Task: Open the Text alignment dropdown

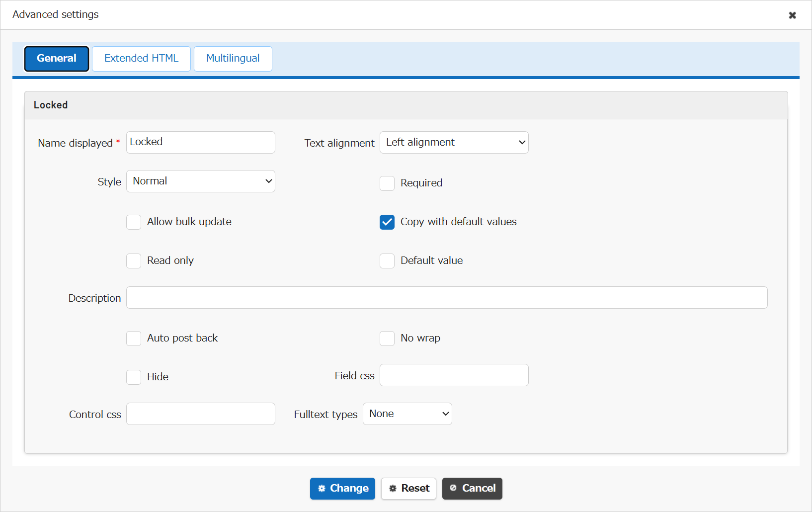Action: point(454,142)
